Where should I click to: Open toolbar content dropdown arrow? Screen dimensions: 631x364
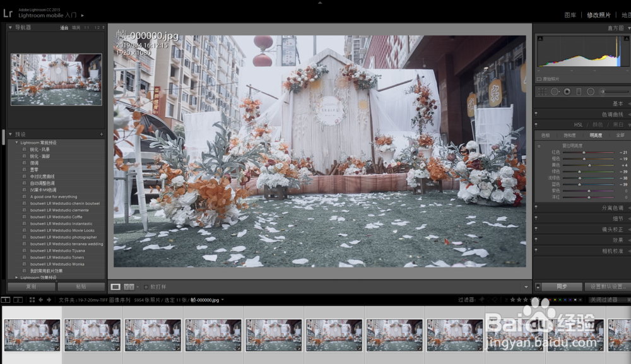tap(526, 287)
